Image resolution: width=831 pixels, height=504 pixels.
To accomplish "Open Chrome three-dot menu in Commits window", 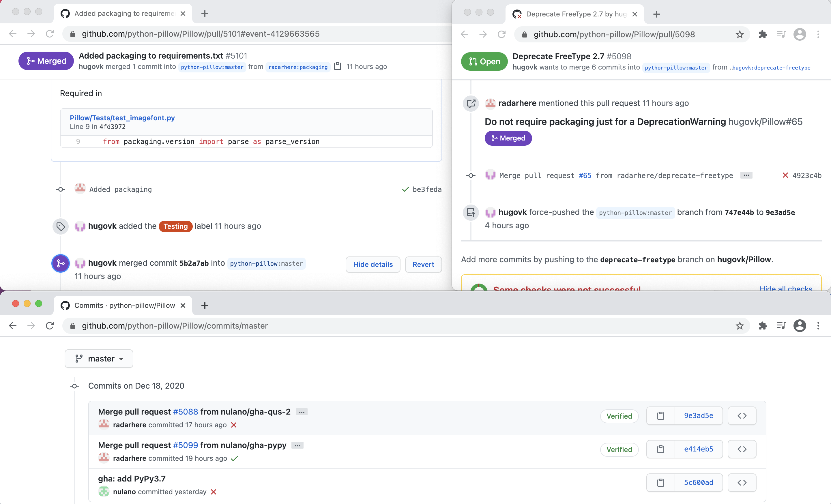I will tap(818, 326).
